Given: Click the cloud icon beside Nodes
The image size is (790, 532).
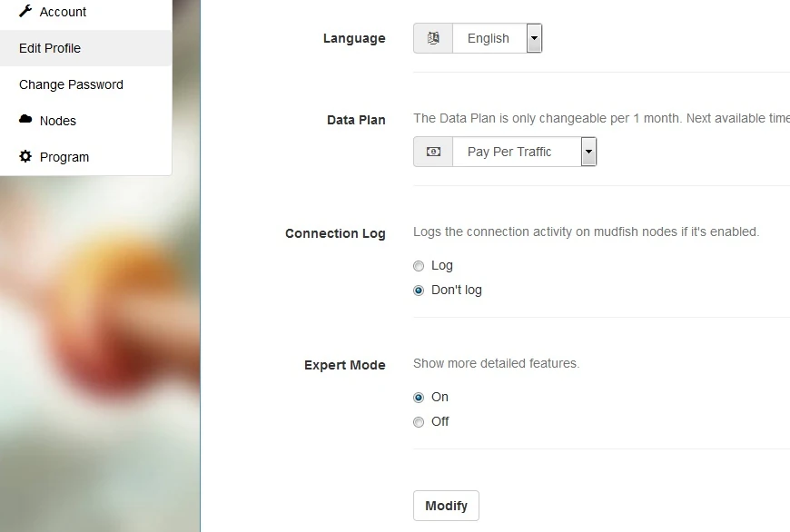Looking at the screenshot, I should pyautogui.click(x=25, y=120).
